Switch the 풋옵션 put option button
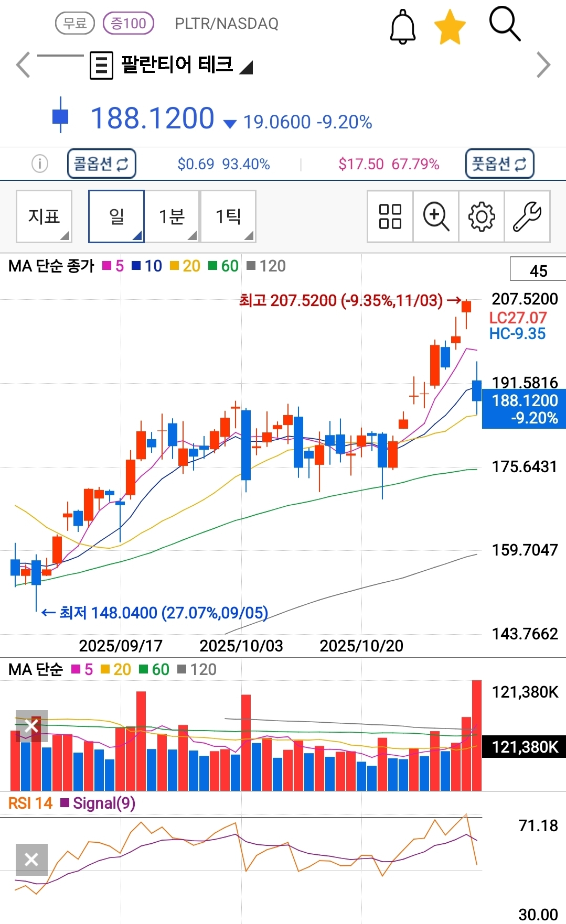This screenshot has height=924, width=566. tap(499, 164)
